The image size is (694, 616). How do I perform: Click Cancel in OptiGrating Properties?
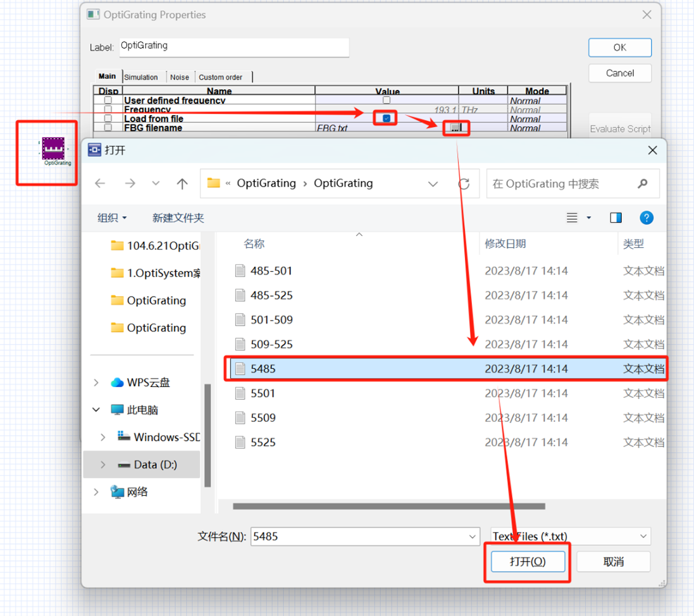(619, 73)
